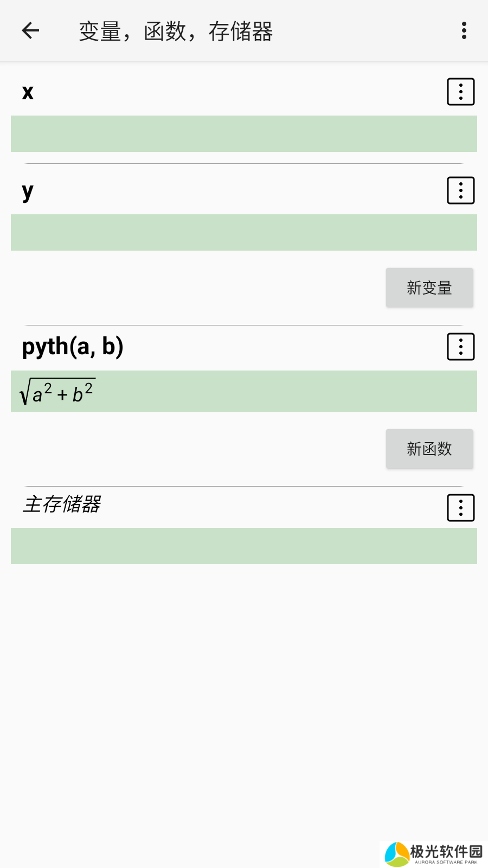Open options menu for variable y

(460, 190)
